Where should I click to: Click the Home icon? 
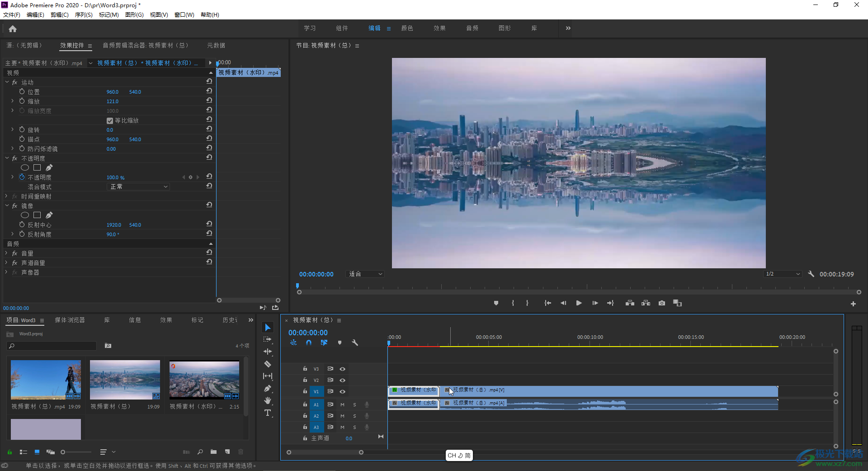13,29
